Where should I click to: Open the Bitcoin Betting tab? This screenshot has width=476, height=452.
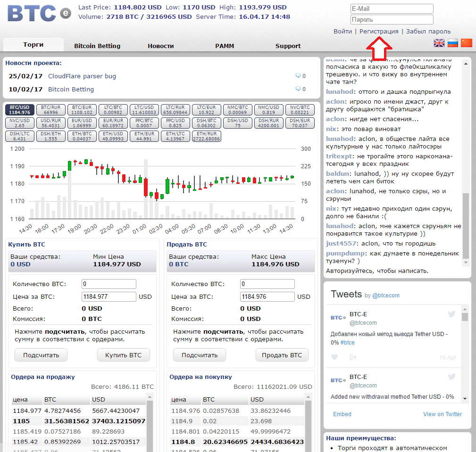tap(97, 46)
